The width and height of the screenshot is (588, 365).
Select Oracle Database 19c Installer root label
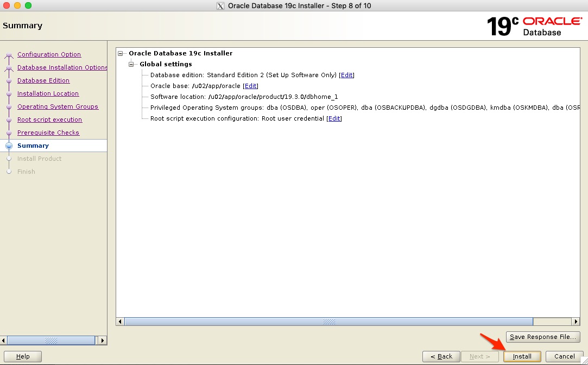tap(181, 53)
